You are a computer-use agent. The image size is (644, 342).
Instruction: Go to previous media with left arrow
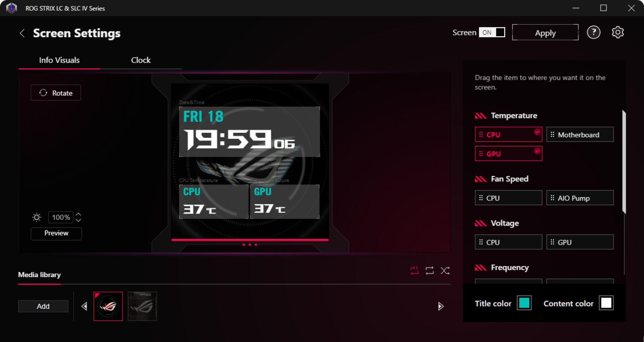[84, 306]
